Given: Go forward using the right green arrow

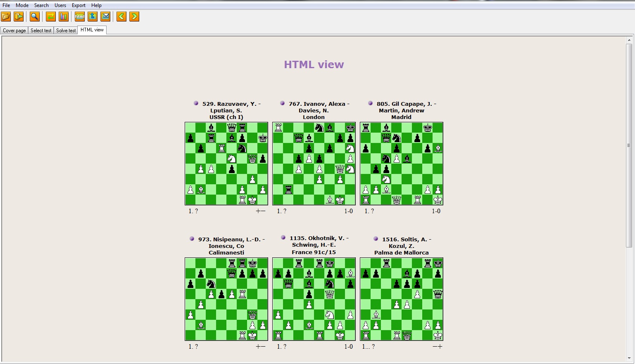Looking at the screenshot, I should tap(134, 17).
